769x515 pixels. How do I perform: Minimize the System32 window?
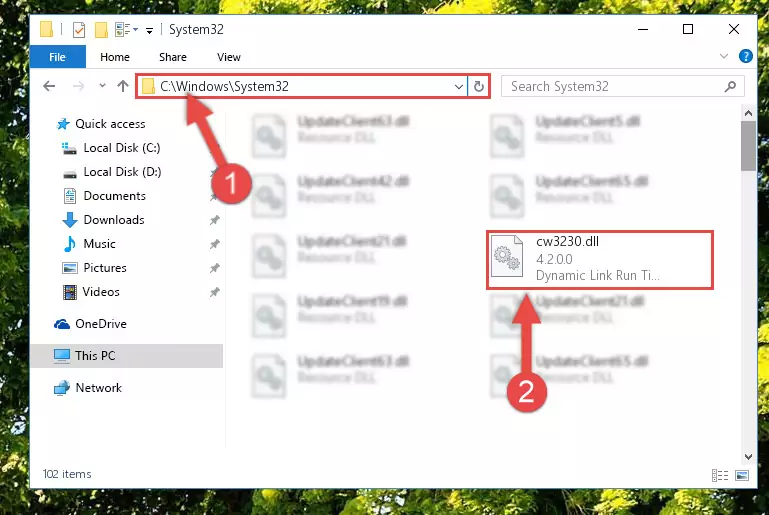click(643, 29)
